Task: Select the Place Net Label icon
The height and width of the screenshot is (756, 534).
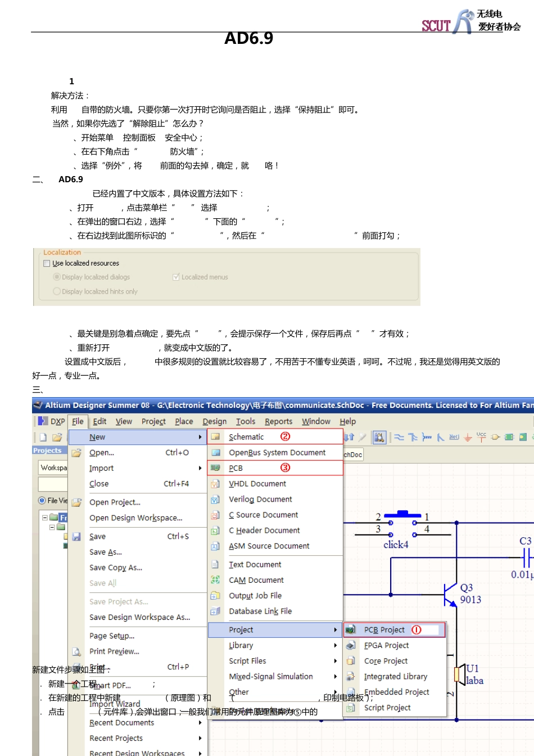Action: coord(454,437)
